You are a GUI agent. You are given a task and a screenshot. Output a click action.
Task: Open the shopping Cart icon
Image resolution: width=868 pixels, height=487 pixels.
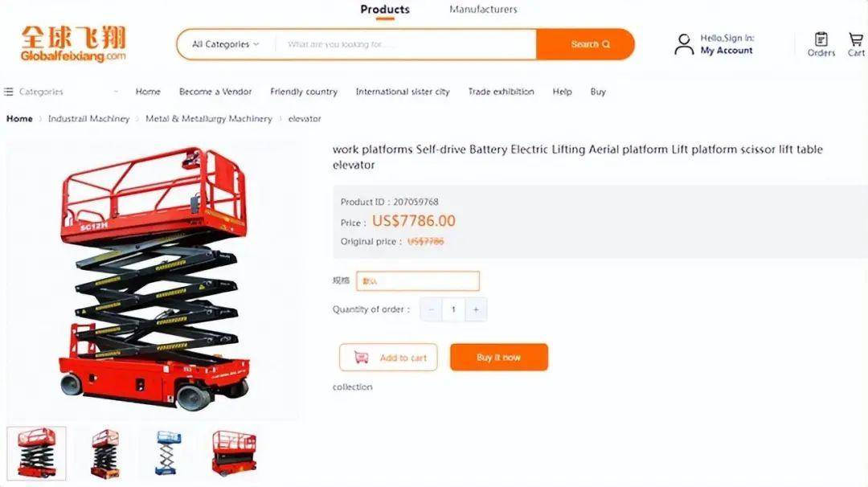[856, 39]
